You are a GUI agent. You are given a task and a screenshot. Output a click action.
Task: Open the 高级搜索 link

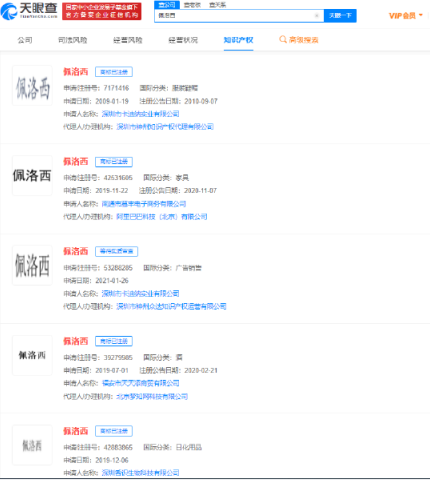(x=303, y=40)
